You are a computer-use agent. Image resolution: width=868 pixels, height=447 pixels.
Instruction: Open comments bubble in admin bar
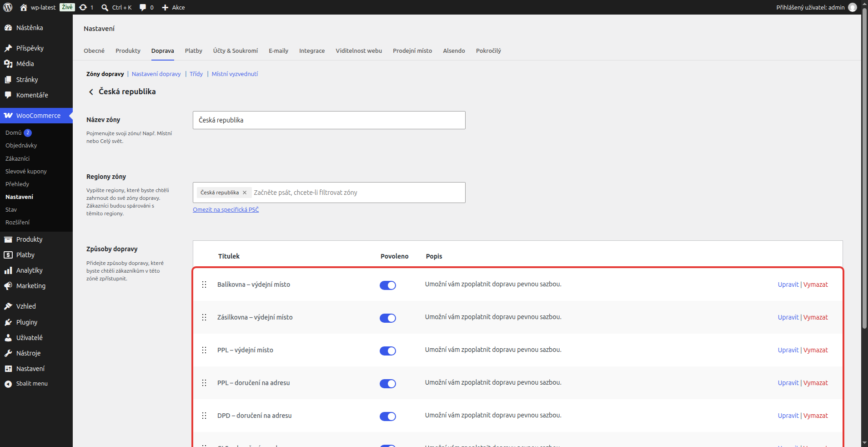(146, 7)
